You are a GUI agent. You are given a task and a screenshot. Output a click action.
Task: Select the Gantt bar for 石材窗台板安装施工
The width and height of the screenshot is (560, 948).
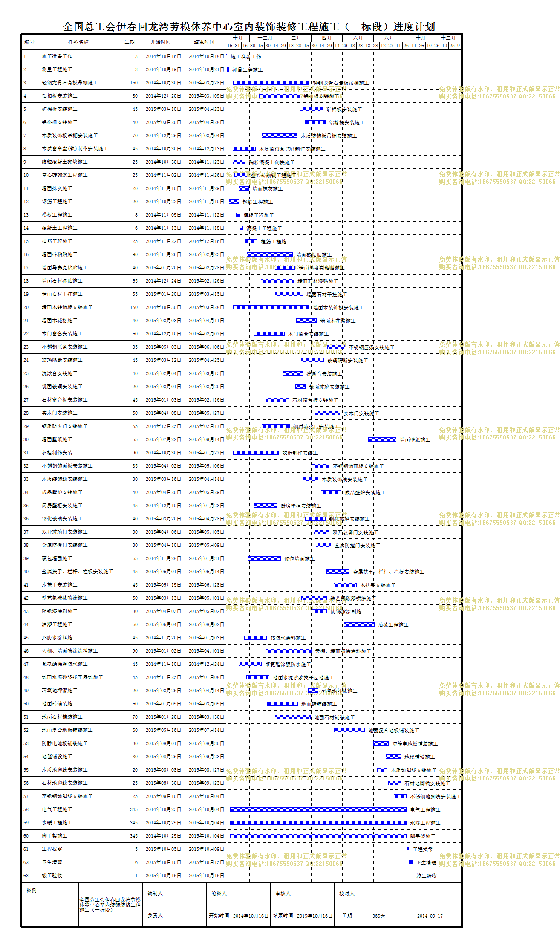tap(277, 400)
